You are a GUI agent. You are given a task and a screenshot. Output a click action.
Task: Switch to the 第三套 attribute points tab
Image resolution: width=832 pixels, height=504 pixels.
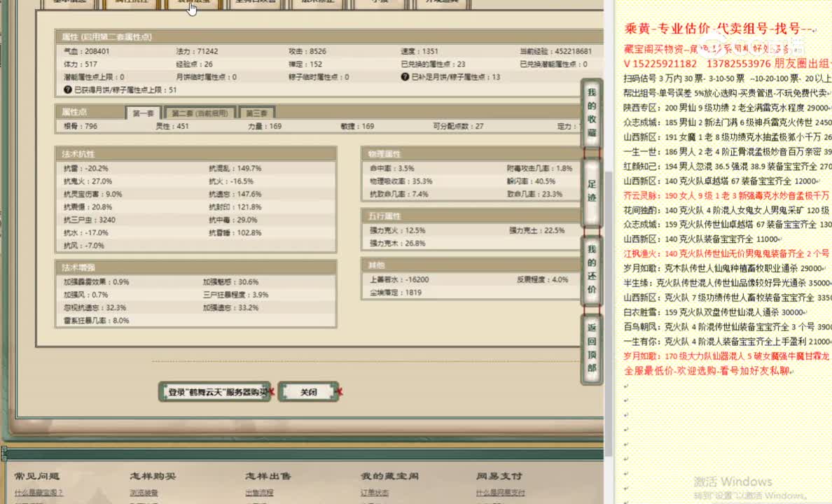click(x=257, y=113)
